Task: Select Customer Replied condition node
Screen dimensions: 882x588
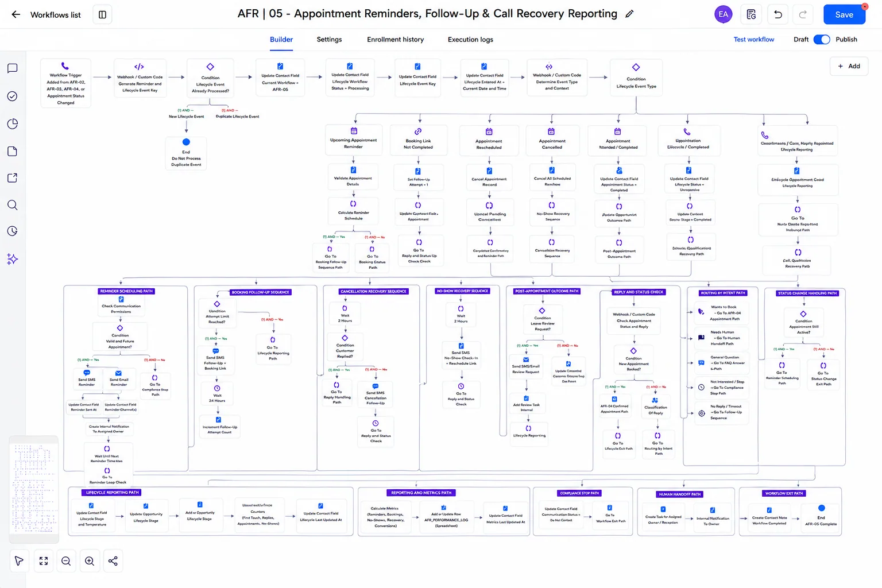Action: pos(345,347)
